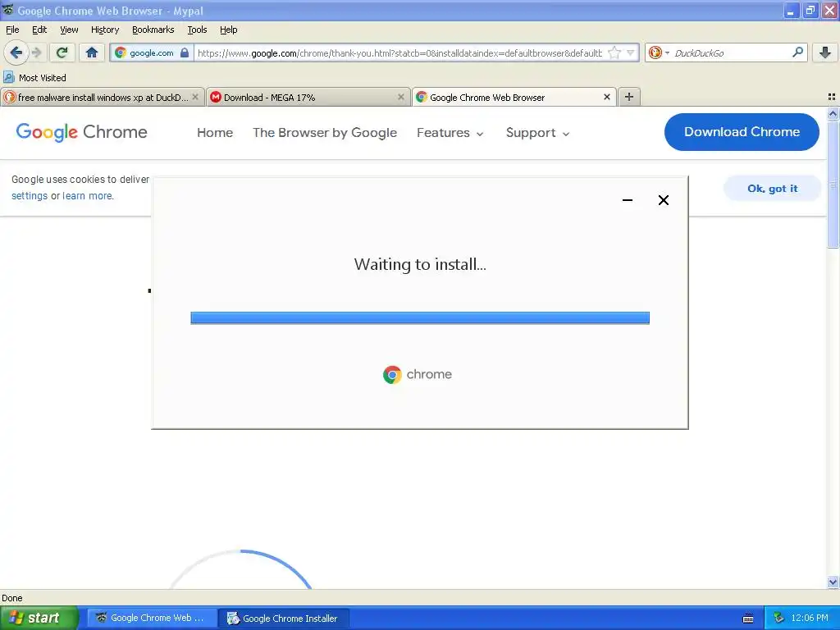Image resolution: width=840 pixels, height=630 pixels.
Task: Click the vertical scrollbar thumb
Action: (x=833, y=185)
